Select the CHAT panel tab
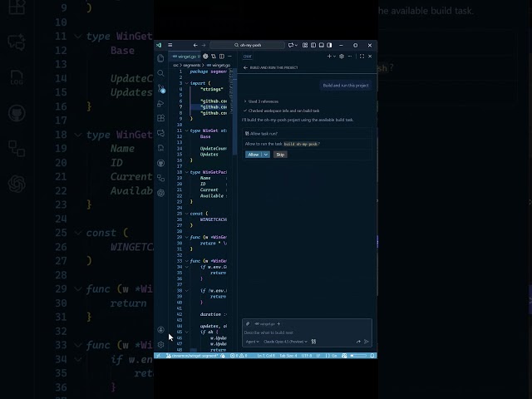The image size is (532, 399). 248,57
